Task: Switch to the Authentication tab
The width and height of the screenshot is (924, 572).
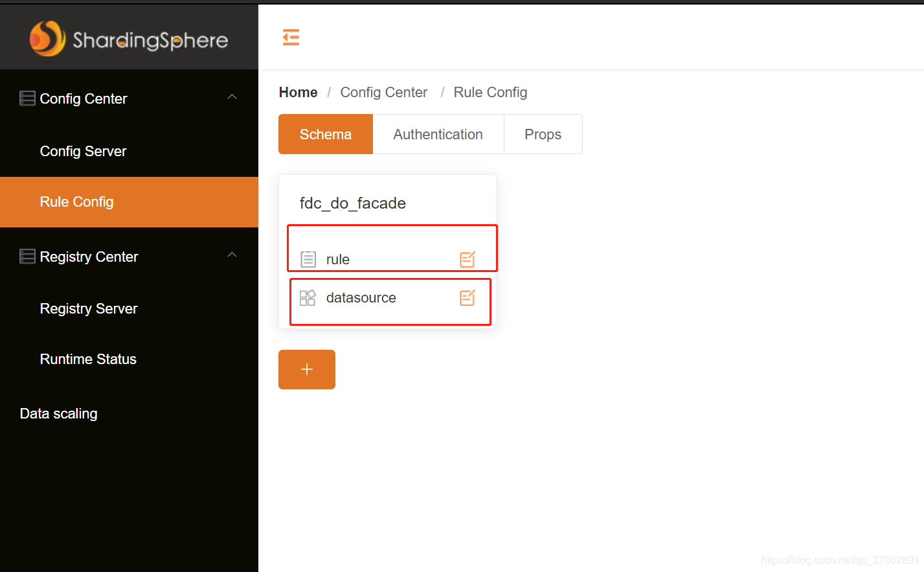Action: coord(438,134)
